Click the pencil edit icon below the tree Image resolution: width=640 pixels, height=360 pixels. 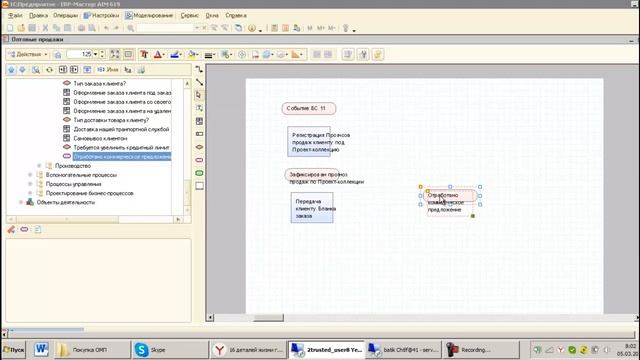pos(11,230)
